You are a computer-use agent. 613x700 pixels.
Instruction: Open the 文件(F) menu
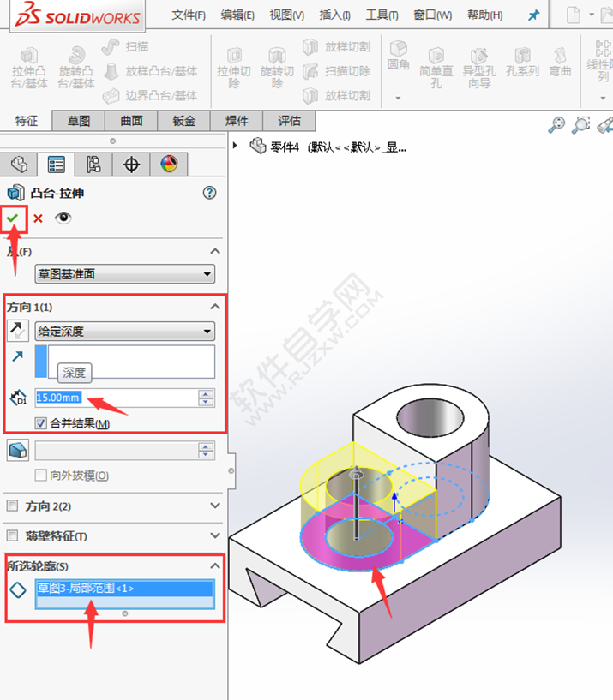(x=189, y=15)
